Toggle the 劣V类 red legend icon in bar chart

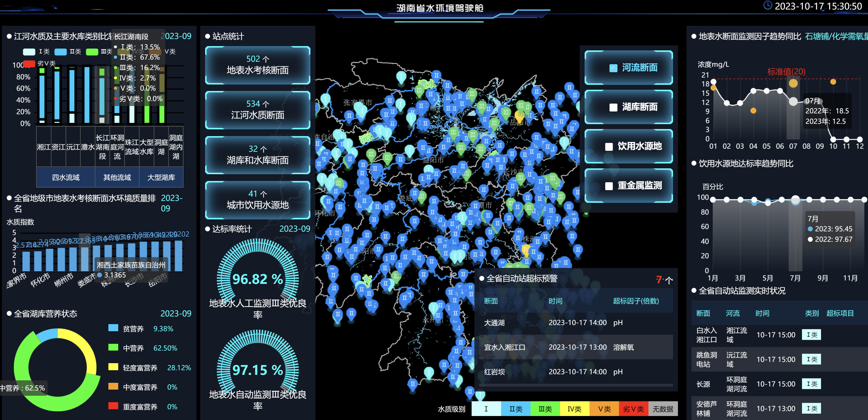(x=29, y=63)
